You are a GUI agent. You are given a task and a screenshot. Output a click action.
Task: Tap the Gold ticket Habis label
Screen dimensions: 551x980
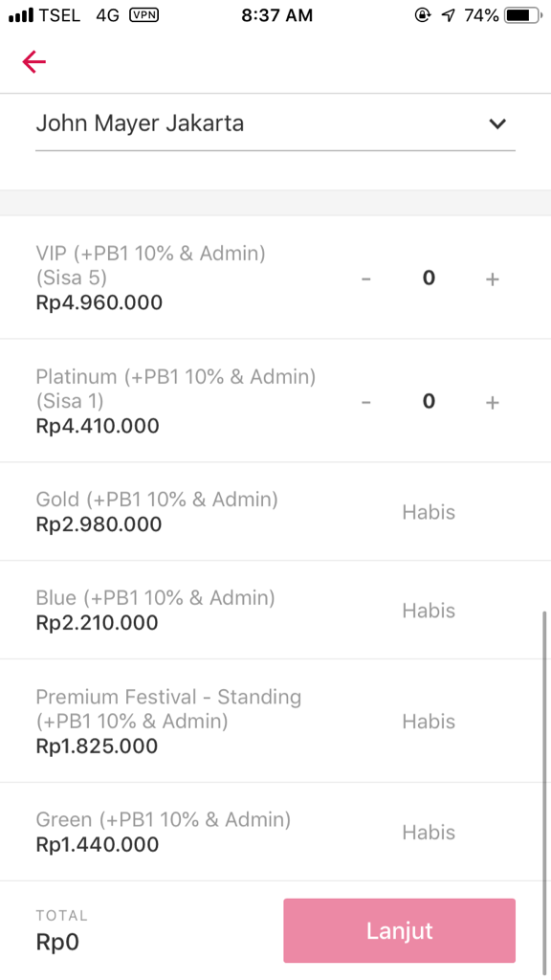click(x=429, y=512)
